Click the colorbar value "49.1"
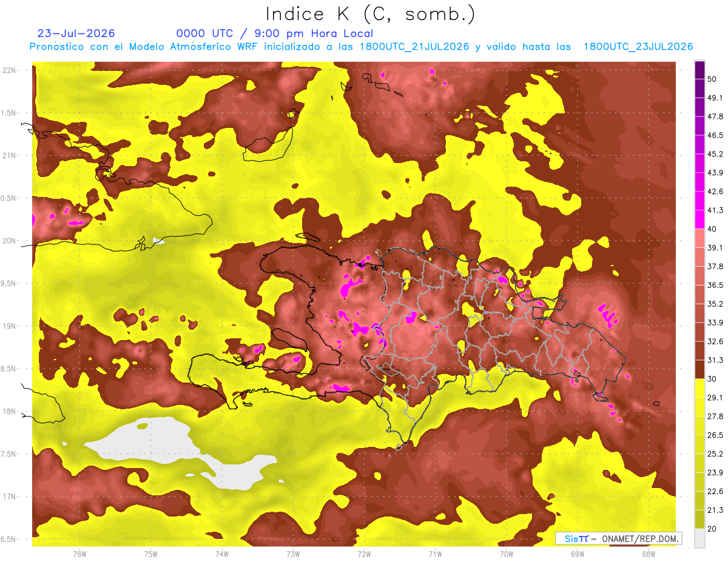This screenshot has width=728, height=562. (715, 97)
